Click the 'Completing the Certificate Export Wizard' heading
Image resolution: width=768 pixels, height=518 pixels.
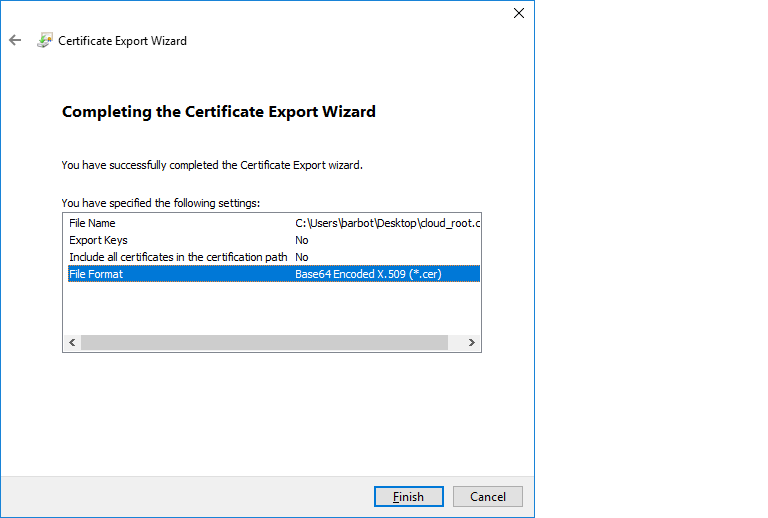point(219,112)
